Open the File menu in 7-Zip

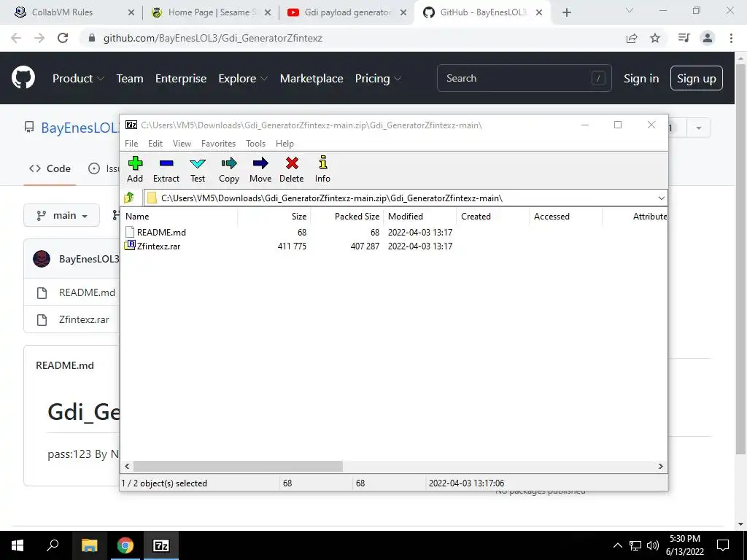point(131,144)
